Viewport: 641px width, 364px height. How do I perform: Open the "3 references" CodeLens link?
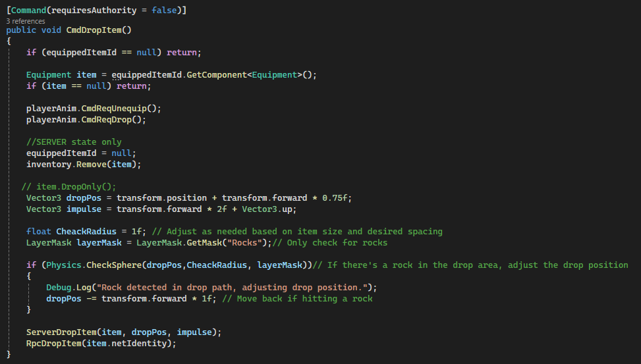(26, 21)
